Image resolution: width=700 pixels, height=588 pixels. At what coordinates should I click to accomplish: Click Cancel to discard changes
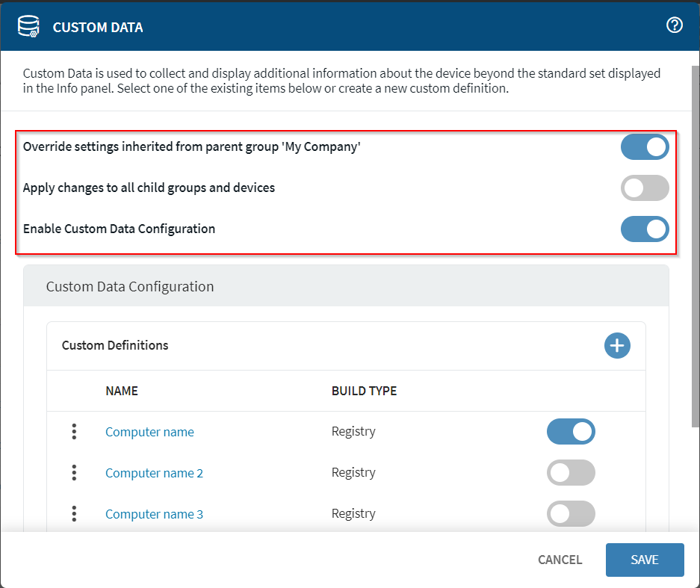(x=560, y=560)
